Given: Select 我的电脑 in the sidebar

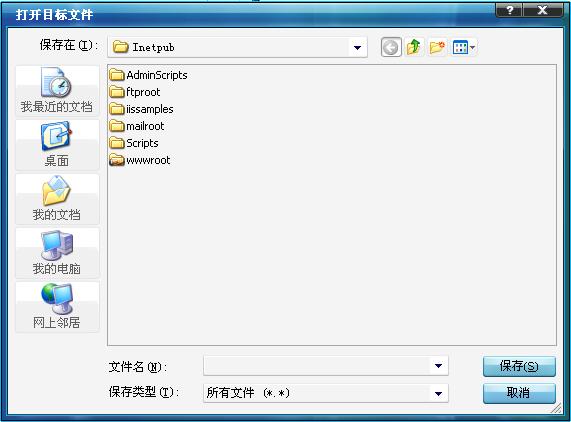Looking at the screenshot, I should click(57, 253).
